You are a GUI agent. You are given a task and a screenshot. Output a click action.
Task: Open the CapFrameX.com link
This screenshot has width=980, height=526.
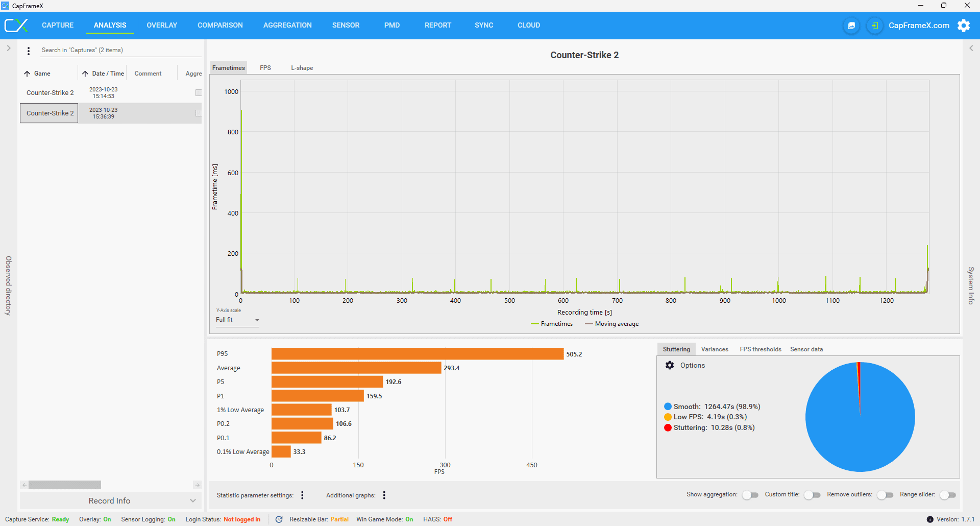click(919, 26)
